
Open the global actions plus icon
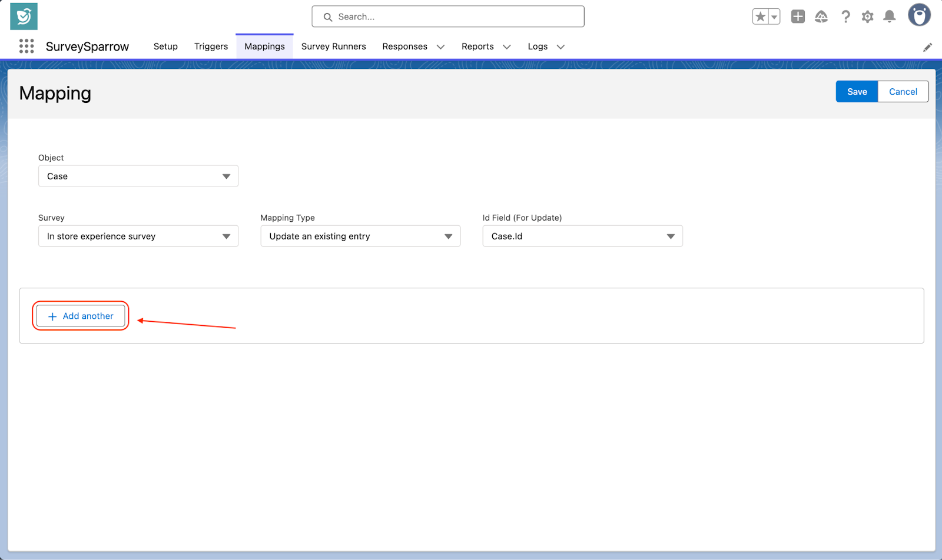point(798,17)
